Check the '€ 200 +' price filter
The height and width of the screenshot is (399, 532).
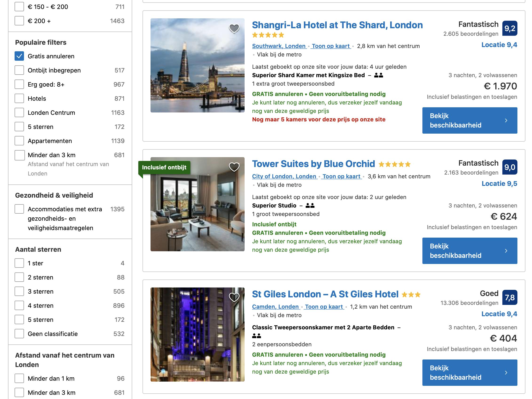(19, 21)
